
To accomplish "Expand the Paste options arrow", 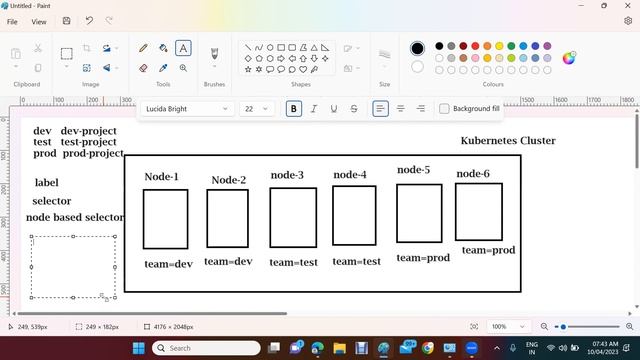I will click(16, 67).
